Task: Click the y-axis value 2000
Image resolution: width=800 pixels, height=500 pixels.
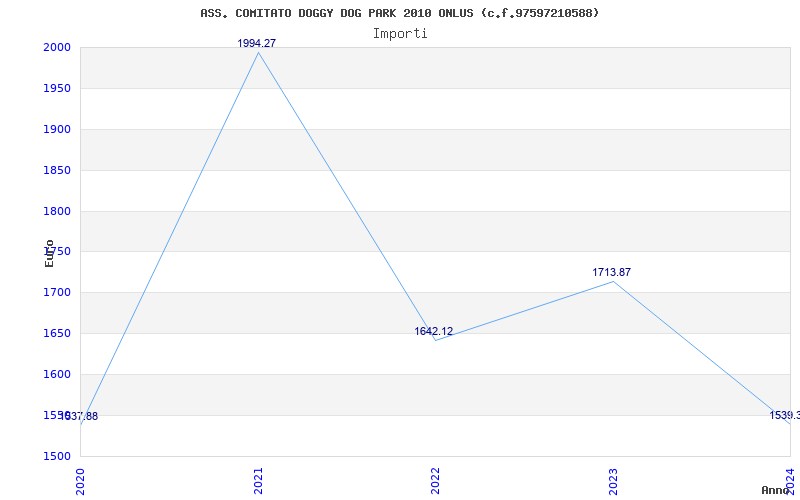Action: pyautogui.click(x=57, y=47)
